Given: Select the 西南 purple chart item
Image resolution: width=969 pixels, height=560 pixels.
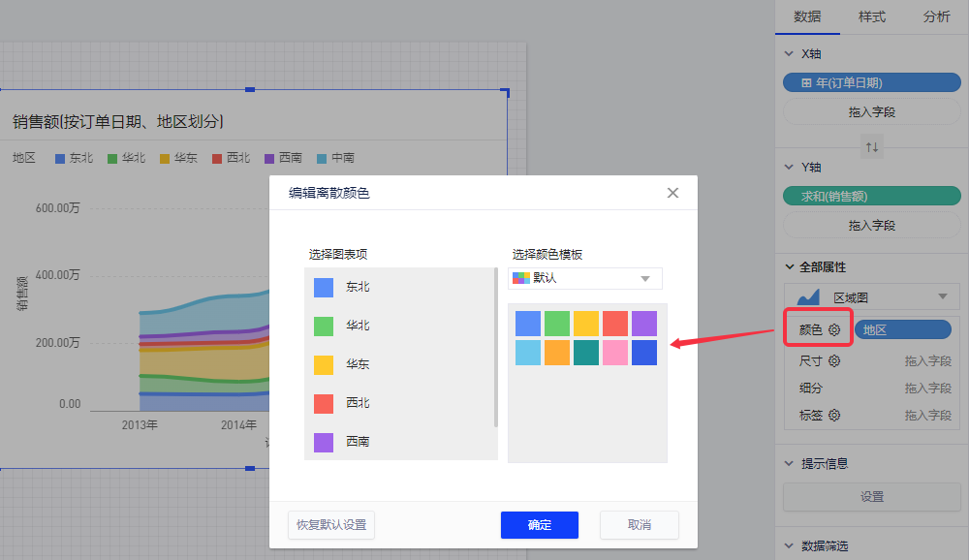Looking at the screenshot, I should point(399,441).
